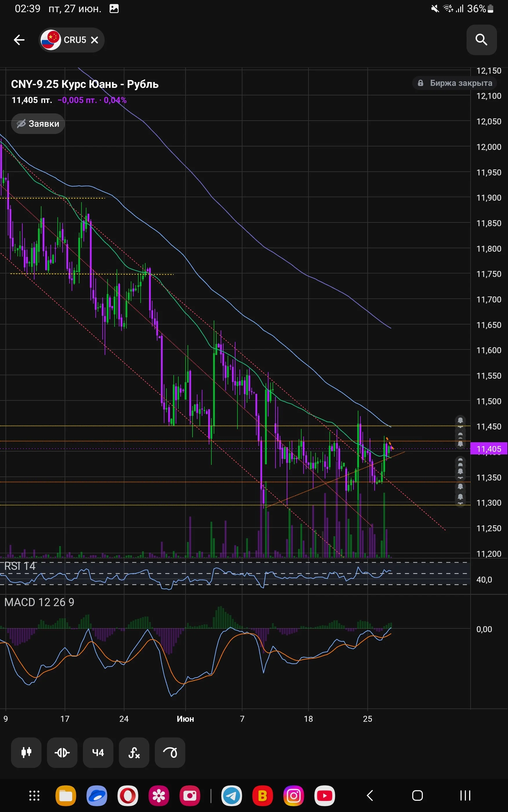Open the fx indicators menu
Screen dimensions: 508x812
134,753
